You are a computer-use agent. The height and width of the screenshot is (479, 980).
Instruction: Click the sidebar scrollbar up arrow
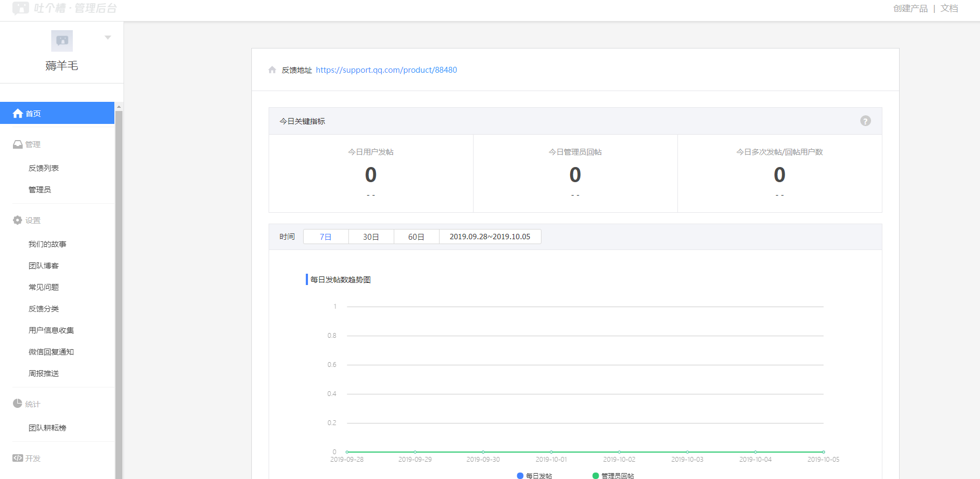click(119, 107)
